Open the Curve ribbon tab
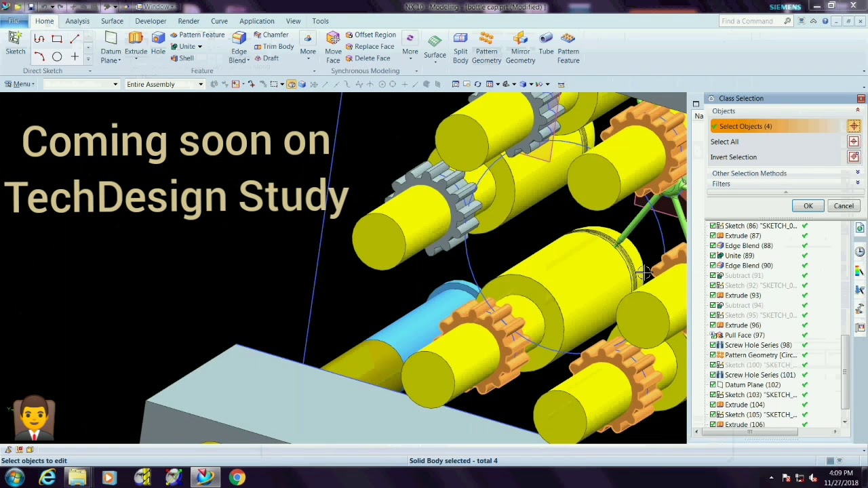Viewport: 868px width, 488px height. point(219,21)
